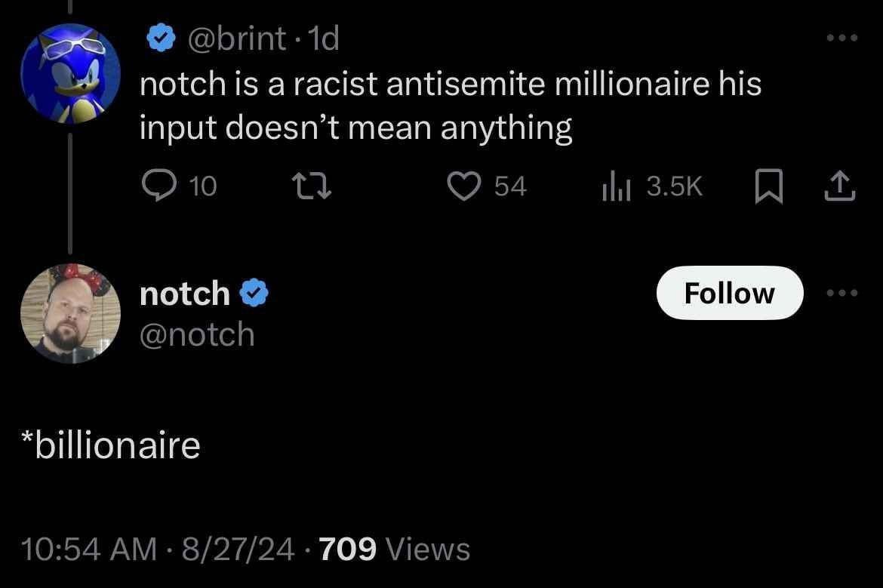This screenshot has height=588, width=883.
Task: Tap the share upload arrow icon
Action: (840, 186)
